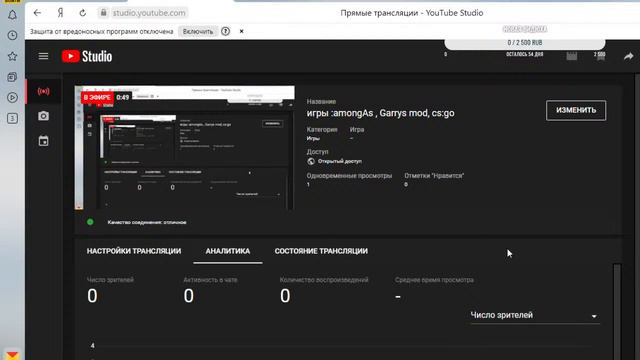
Task: Open the Число зрителей dropdown
Action: [535, 316]
